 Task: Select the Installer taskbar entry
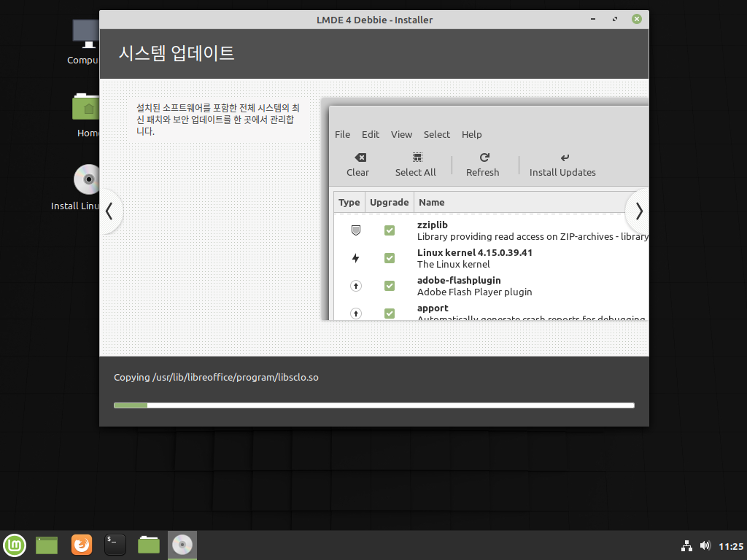click(182, 545)
